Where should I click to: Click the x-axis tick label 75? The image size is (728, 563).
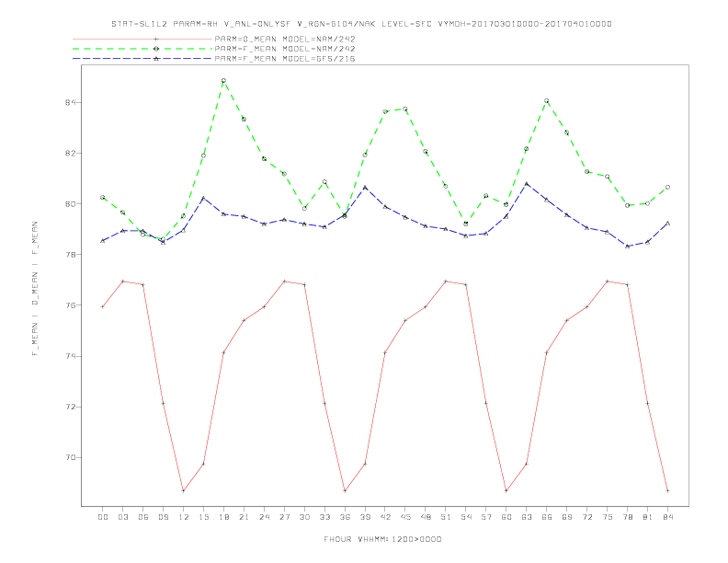[x=608, y=517]
